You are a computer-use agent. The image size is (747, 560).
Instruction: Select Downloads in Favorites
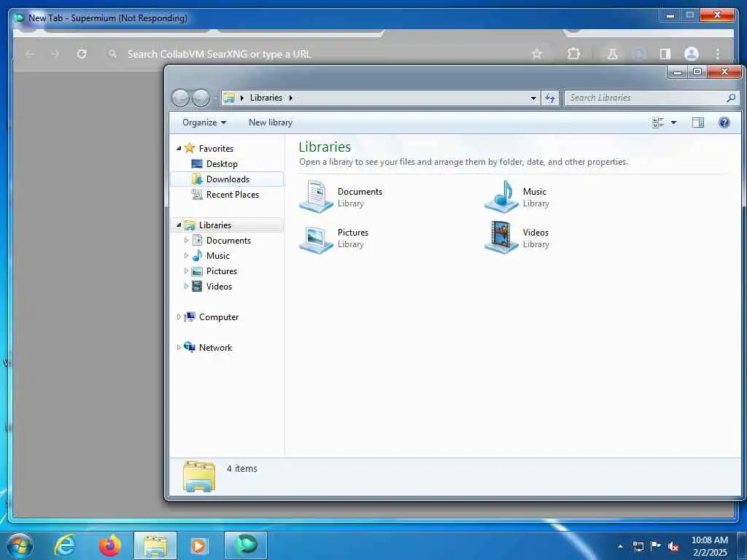click(x=227, y=179)
